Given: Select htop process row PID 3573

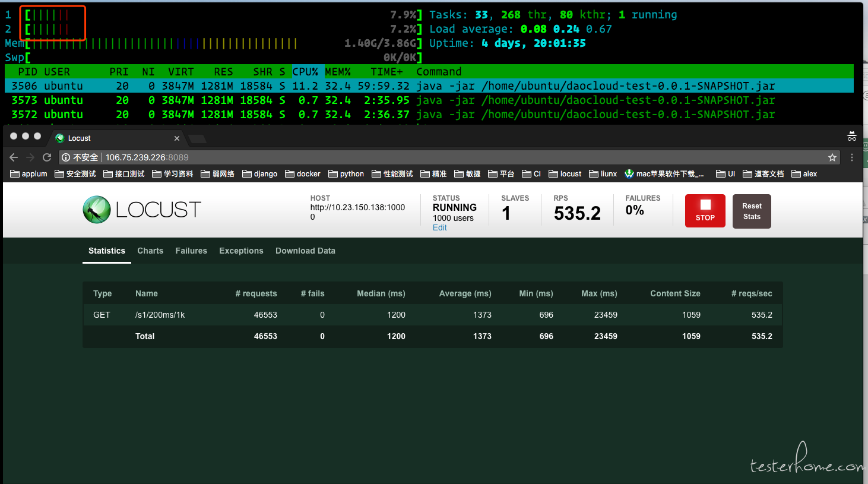Looking at the screenshot, I should pos(429,100).
